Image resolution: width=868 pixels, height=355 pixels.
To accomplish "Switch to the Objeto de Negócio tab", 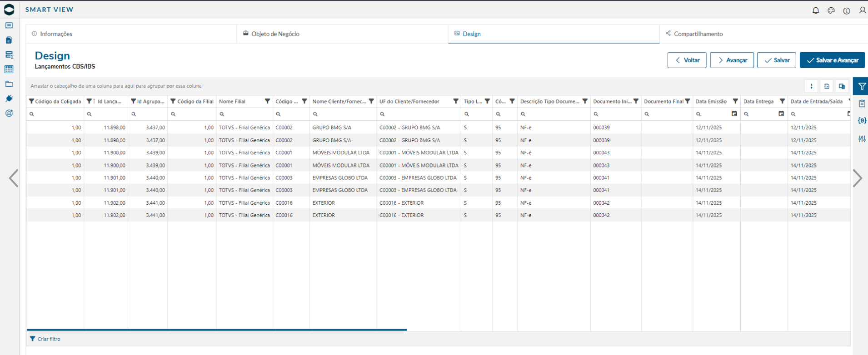I will (x=271, y=34).
